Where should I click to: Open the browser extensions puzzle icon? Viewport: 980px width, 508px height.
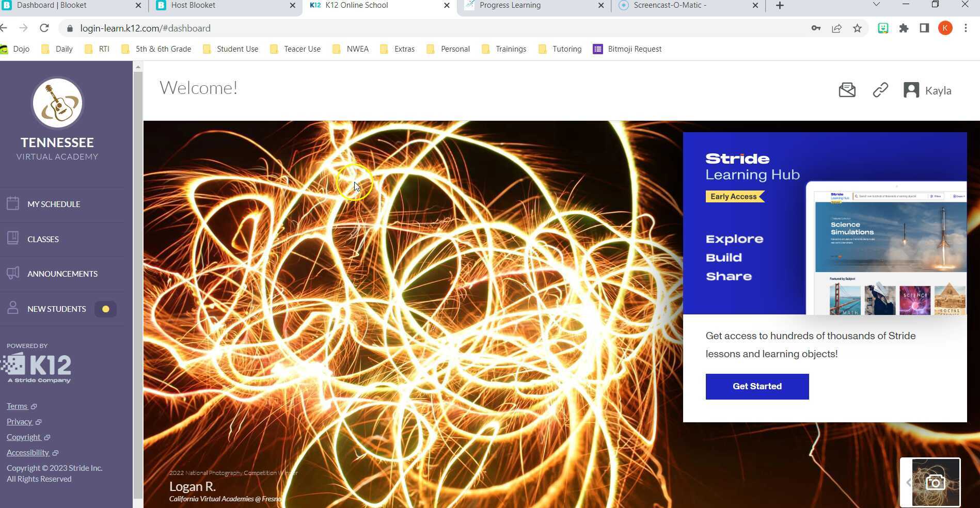click(904, 28)
